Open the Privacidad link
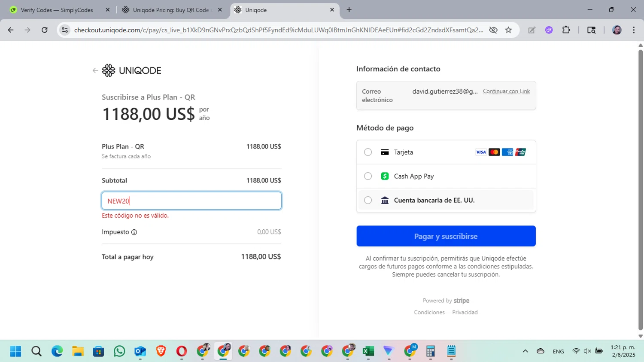 [465, 312]
